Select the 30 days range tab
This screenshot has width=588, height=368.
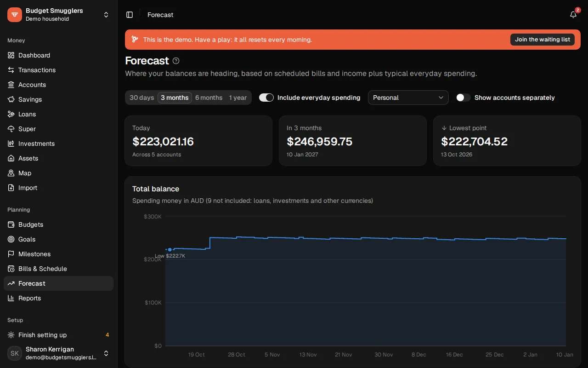click(x=142, y=98)
